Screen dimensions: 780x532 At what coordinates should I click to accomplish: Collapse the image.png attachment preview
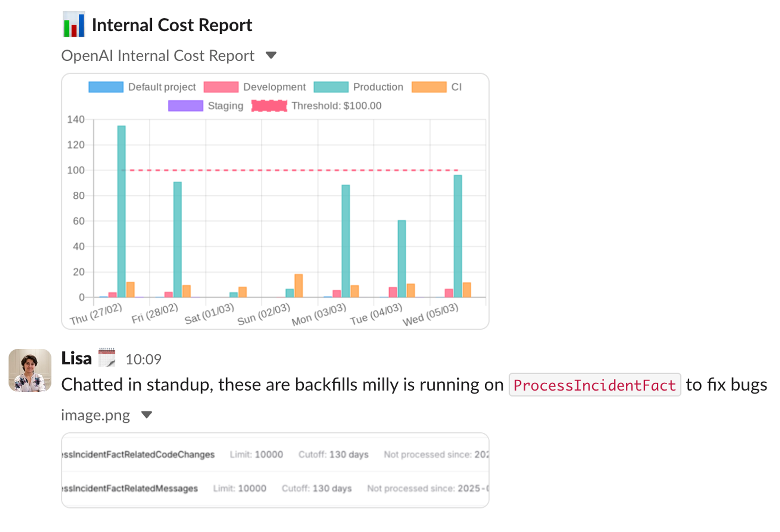[x=147, y=414]
